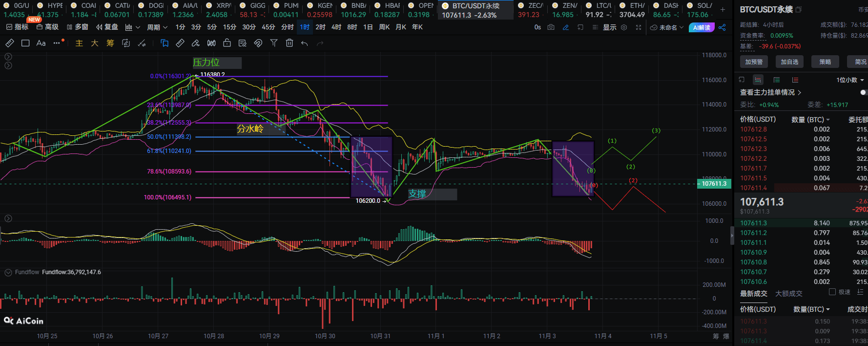Select the rectangle drawing tool
Screen dimensions: 868x346
[x=25, y=43]
